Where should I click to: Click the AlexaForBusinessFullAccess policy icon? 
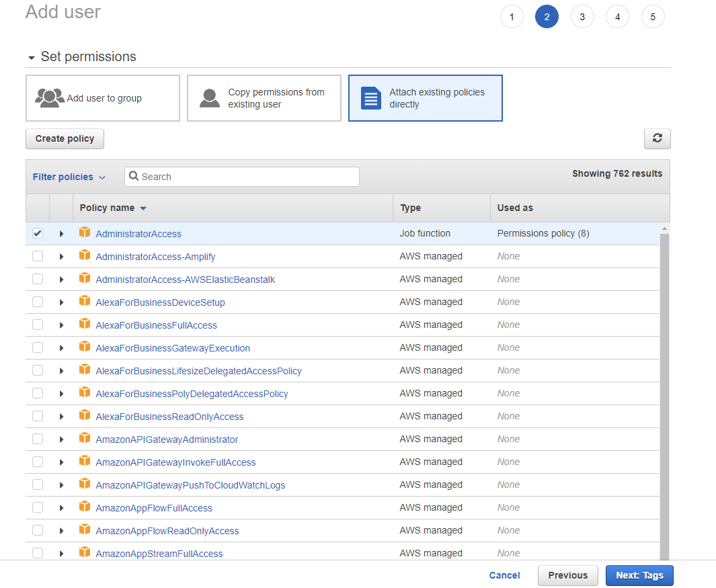coord(85,325)
